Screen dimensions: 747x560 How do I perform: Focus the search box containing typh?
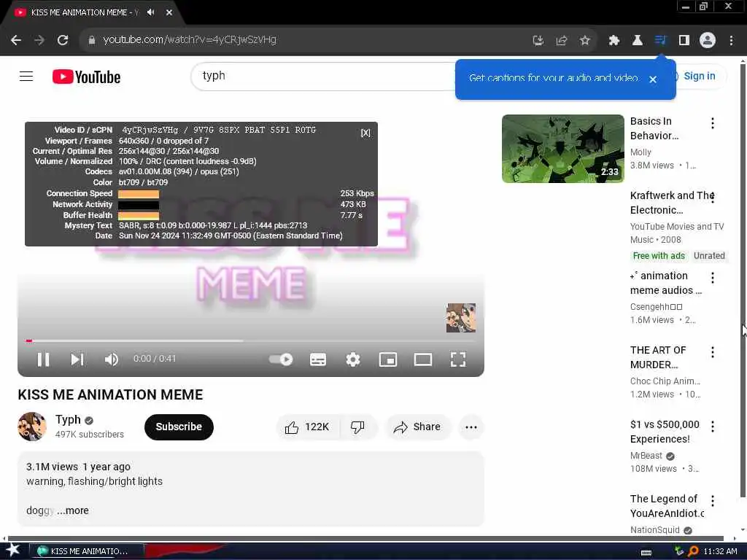tap(324, 76)
